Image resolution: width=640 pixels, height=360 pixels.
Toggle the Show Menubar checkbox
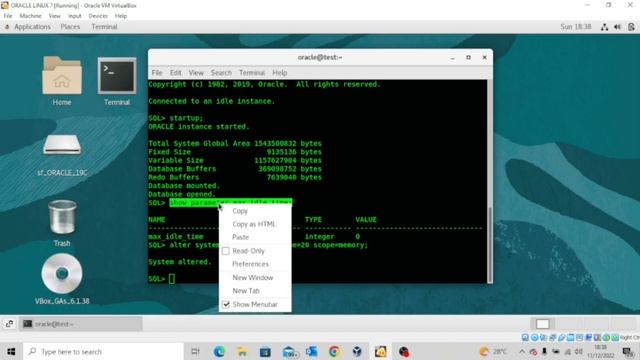point(226,304)
